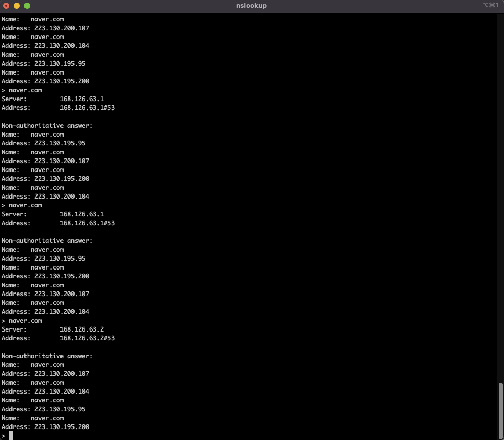Click the terminal scrollbar thumb
Screen dimensions: 504x440
coord(500,411)
